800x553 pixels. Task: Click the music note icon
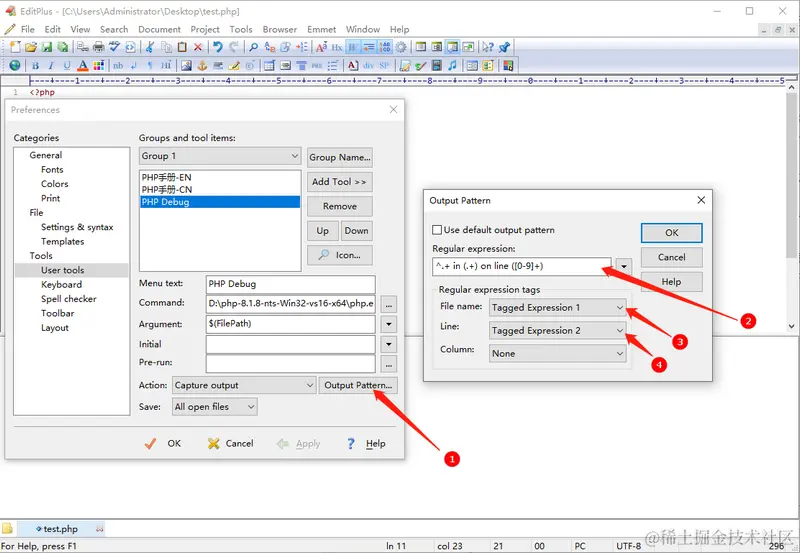coord(452,65)
